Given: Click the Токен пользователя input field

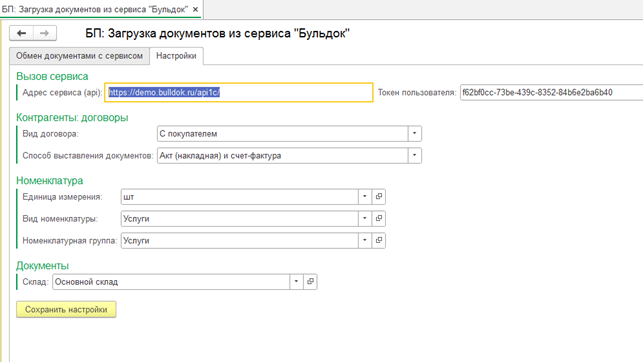Looking at the screenshot, I should click(x=552, y=93).
